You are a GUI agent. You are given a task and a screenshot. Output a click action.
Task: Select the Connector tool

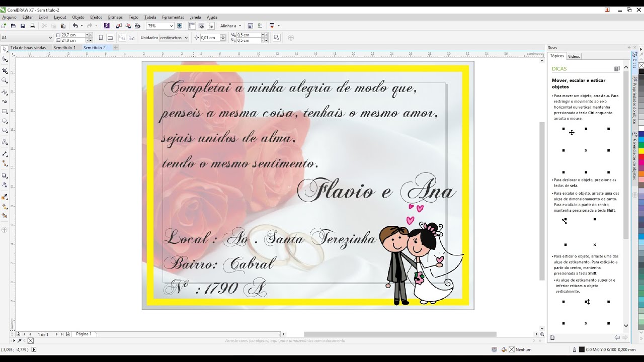[x=5, y=163]
